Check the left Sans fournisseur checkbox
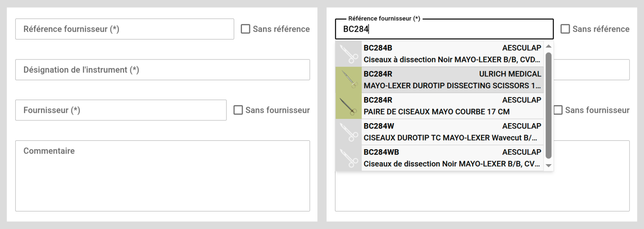Screen dimensions: 644x229 (x=238, y=110)
